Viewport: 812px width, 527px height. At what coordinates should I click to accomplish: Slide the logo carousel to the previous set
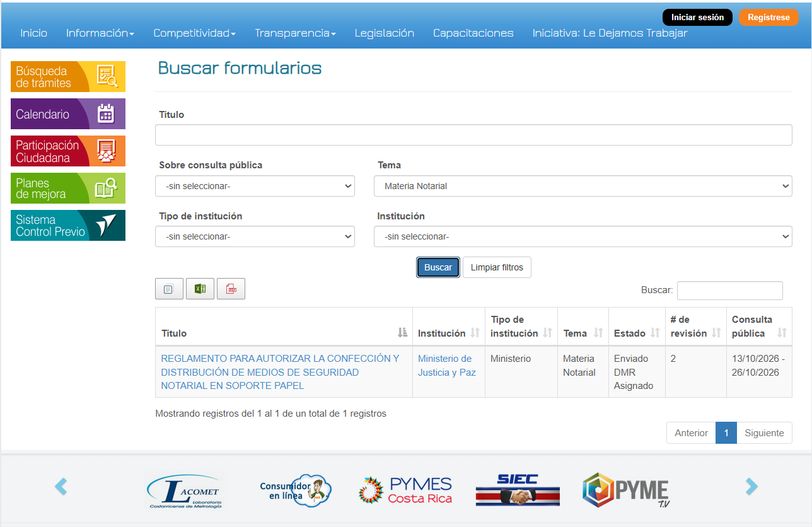tap(61, 486)
